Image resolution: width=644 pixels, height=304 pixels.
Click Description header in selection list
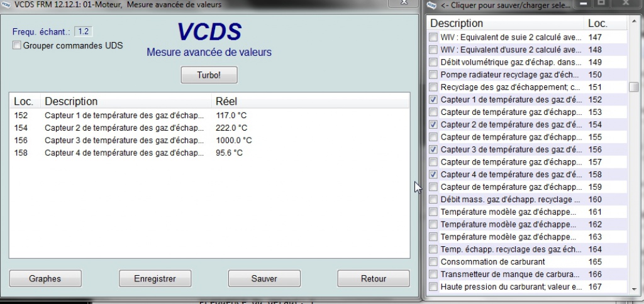coord(506,23)
